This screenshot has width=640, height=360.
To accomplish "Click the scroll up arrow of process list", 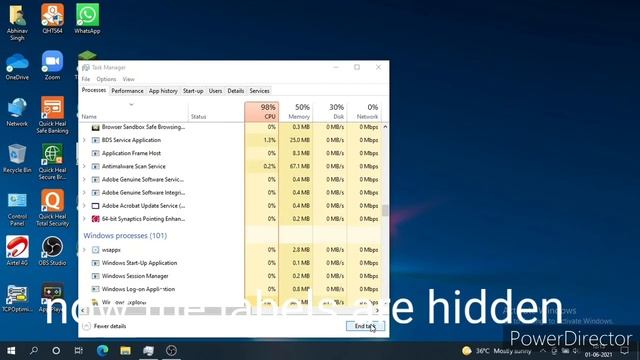I will click(x=385, y=127).
